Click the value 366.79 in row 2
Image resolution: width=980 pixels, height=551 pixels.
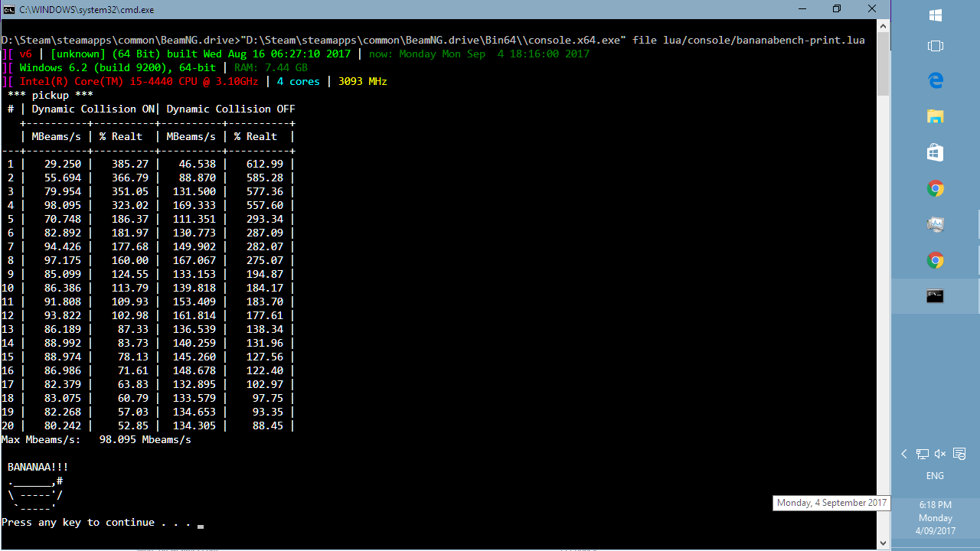coord(130,178)
